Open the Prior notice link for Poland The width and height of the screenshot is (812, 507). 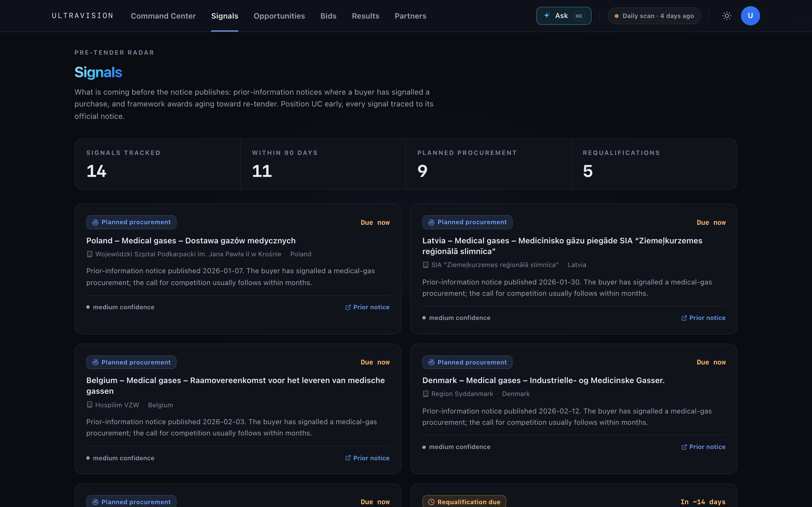pos(367,307)
